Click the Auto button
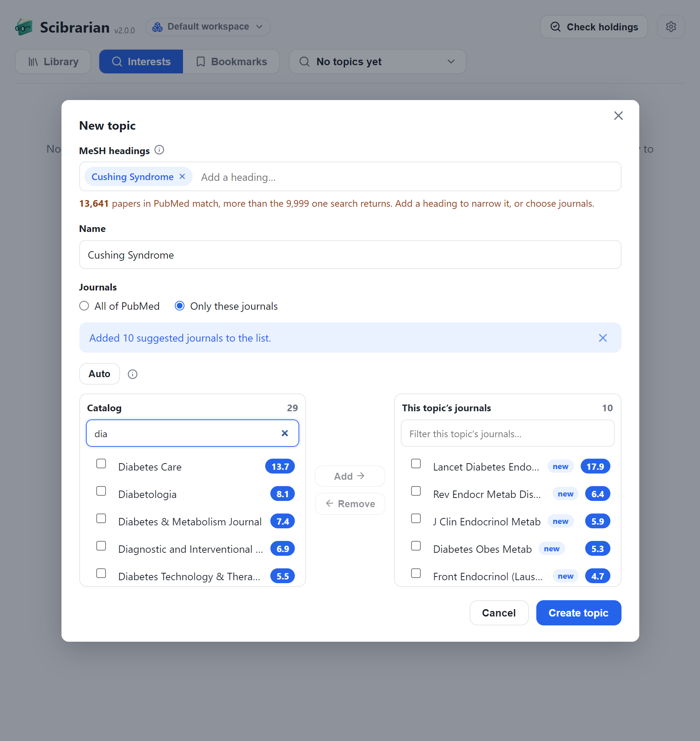Screen dimensions: 700x741 (x=99, y=374)
